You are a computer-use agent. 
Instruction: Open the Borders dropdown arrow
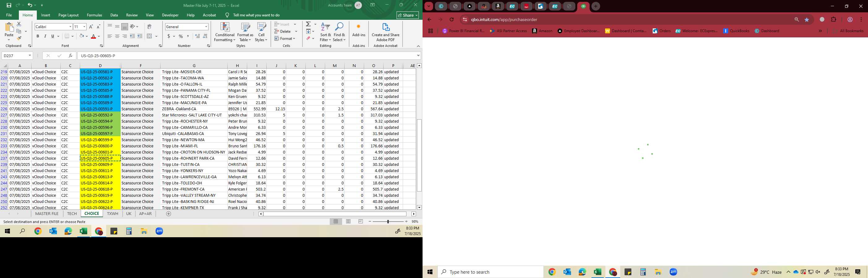point(73,36)
